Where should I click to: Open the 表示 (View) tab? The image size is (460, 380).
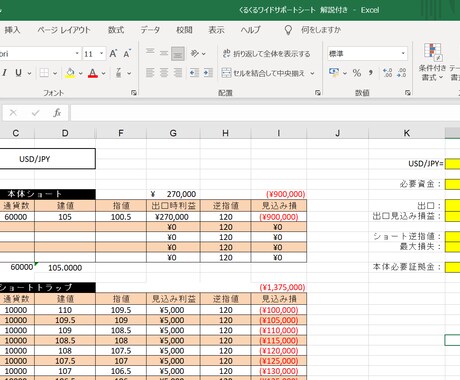point(216,30)
